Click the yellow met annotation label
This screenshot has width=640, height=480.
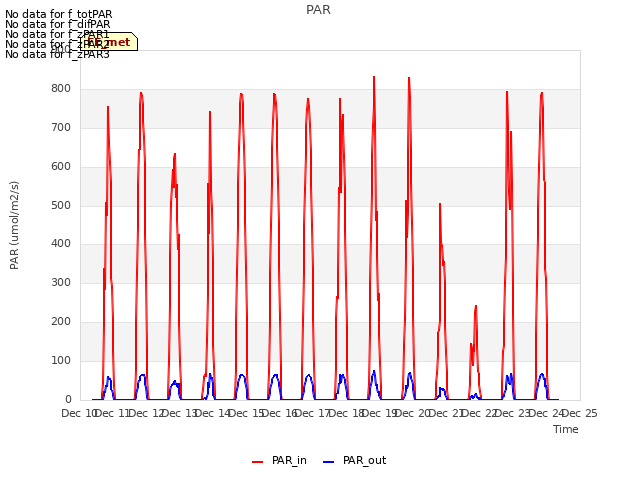[x=109, y=42]
